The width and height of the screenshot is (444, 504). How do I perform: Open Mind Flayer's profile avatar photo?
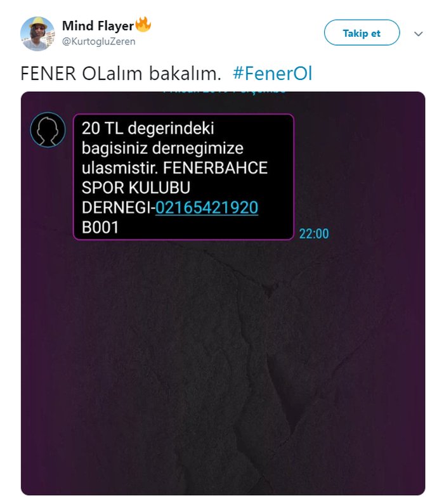point(37,34)
